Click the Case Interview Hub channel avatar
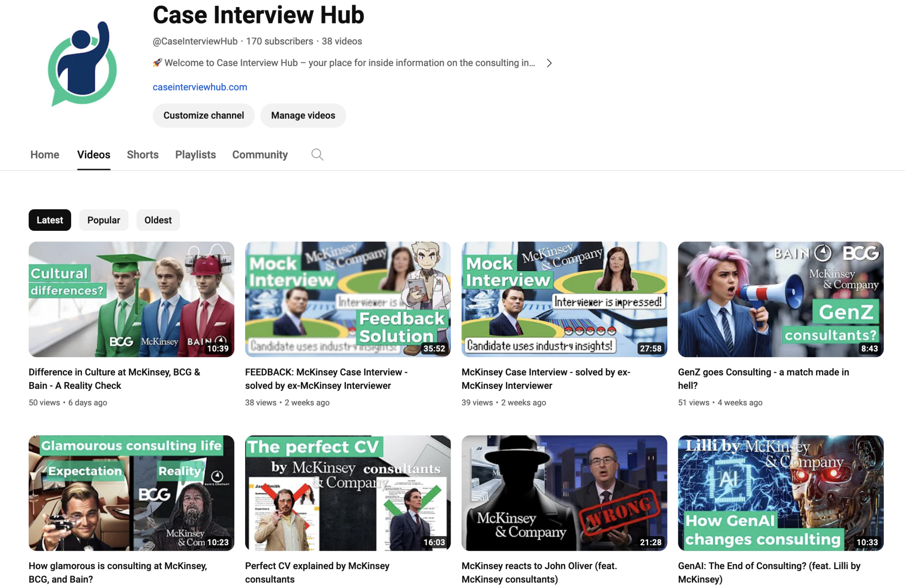The image size is (905, 588). coord(82,64)
